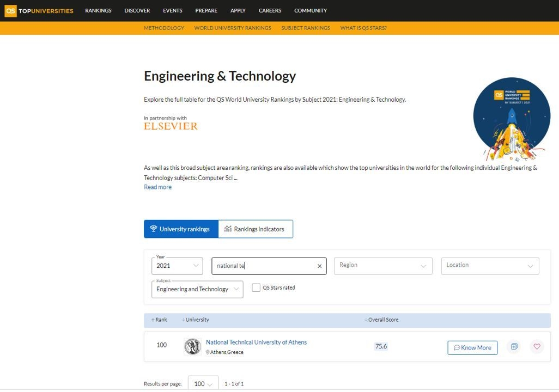Click the QS TopUniversities logo

coord(39,11)
